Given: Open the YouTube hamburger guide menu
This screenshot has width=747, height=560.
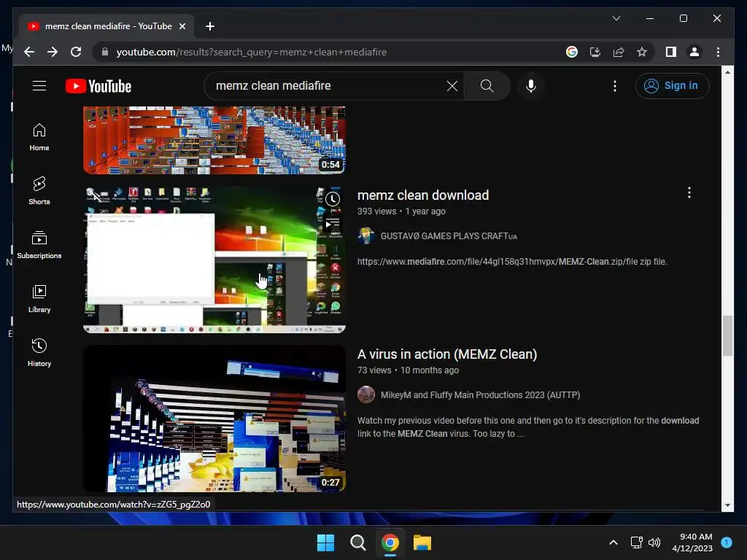Looking at the screenshot, I should click(39, 86).
